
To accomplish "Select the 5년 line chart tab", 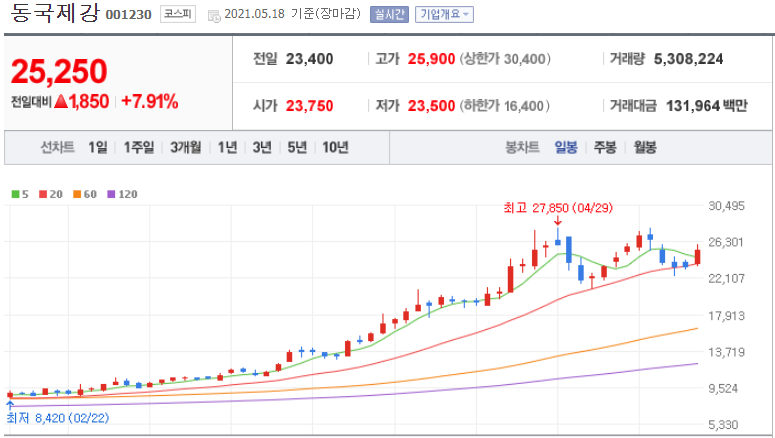I will (298, 147).
